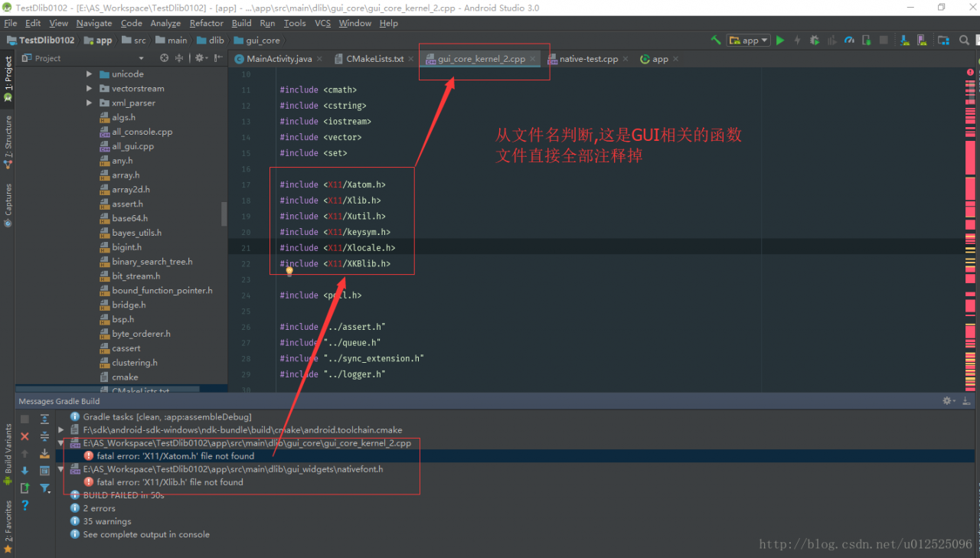Expand the android.toolchain.cmake message node

click(x=61, y=430)
